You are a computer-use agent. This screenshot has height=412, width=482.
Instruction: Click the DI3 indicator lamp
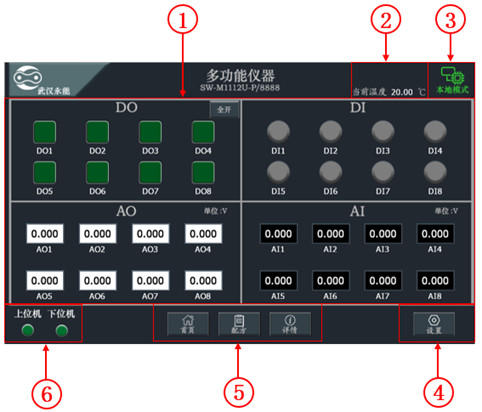click(383, 132)
